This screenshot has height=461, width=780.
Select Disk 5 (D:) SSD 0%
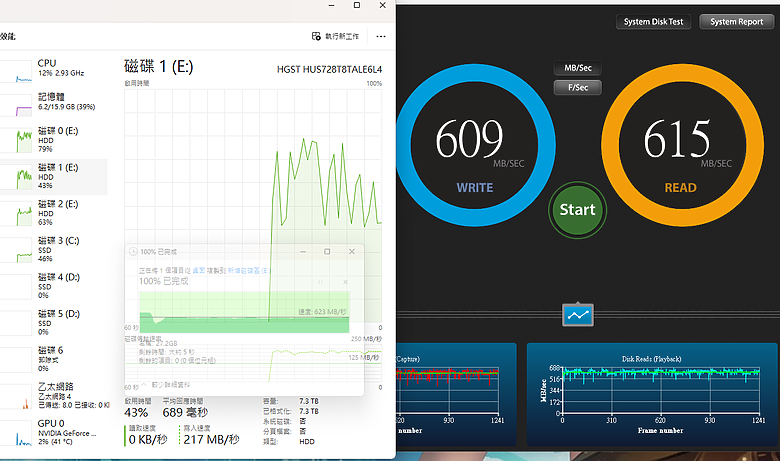[54, 323]
